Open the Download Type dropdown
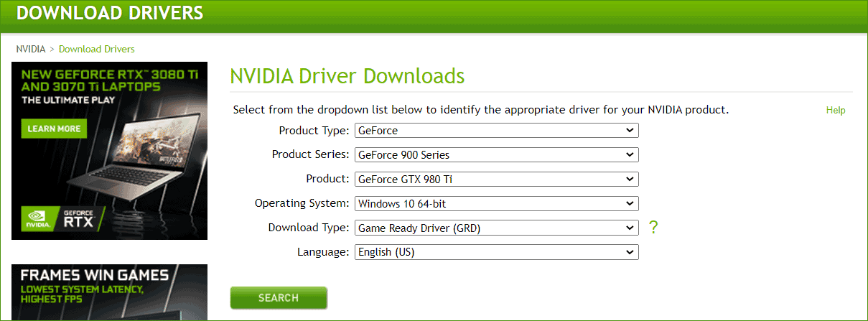Image resolution: width=868 pixels, height=321 pixels. tap(496, 228)
